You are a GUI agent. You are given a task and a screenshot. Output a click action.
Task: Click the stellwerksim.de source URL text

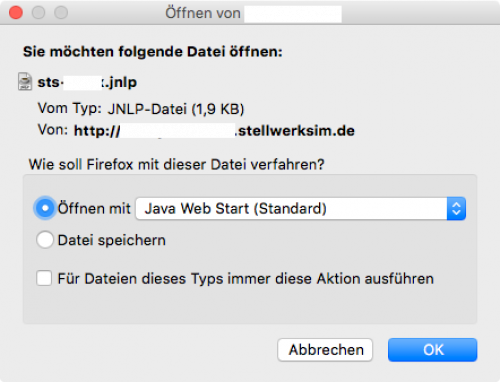coord(214,131)
